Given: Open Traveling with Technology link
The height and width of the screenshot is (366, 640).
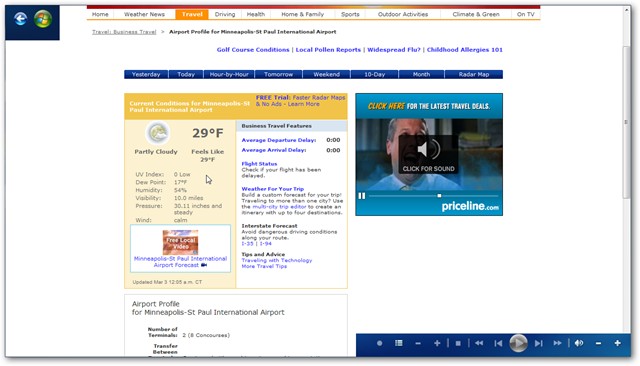Looking at the screenshot, I should pos(277,260).
